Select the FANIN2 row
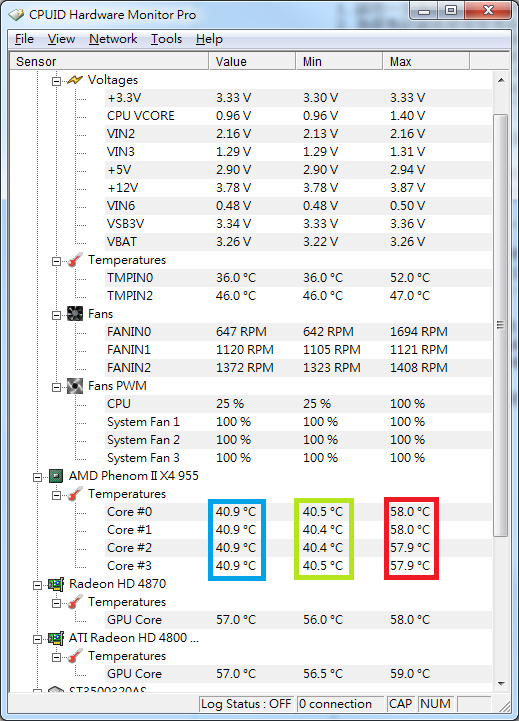The width and height of the screenshot is (519, 721). coord(298,368)
